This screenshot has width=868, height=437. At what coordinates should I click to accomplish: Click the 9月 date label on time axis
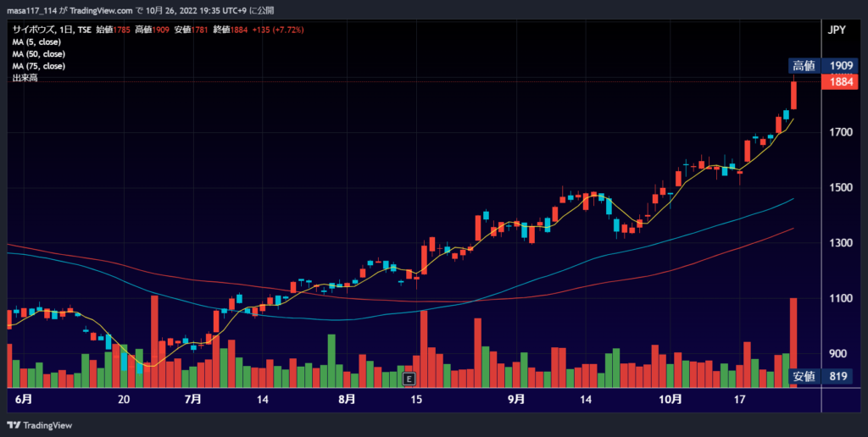point(516,400)
